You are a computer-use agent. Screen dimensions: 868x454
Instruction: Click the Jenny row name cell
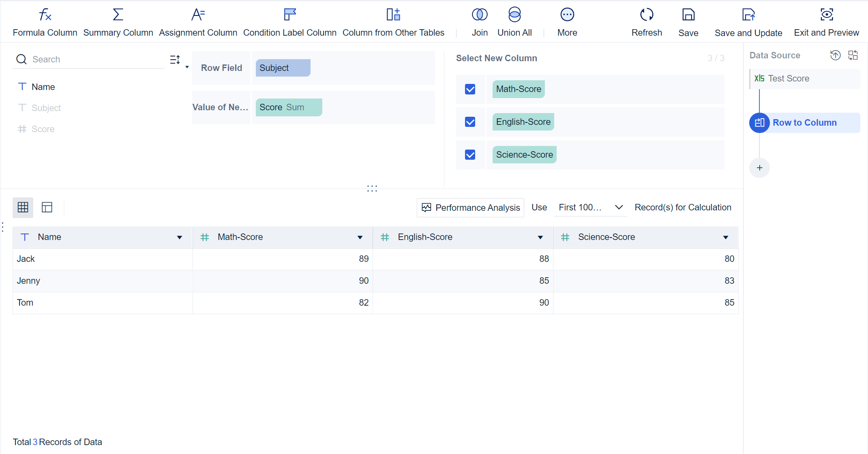point(103,281)
